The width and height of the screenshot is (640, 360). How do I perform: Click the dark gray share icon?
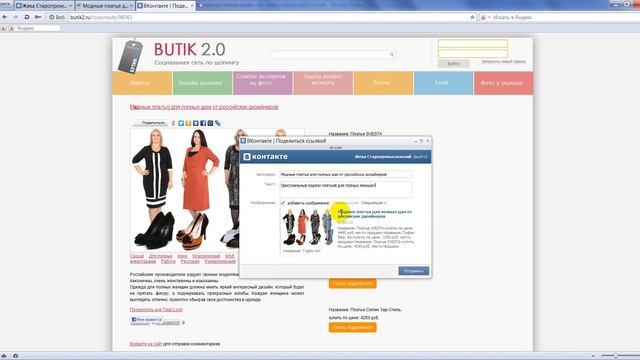[x=210, y=123]
